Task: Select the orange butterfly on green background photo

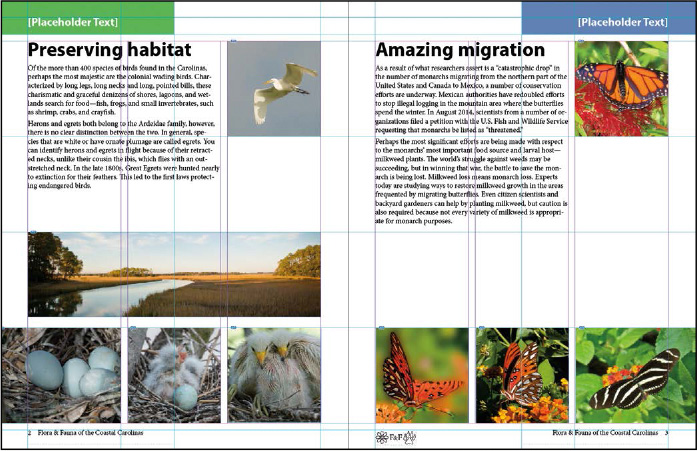Action: 422,375
